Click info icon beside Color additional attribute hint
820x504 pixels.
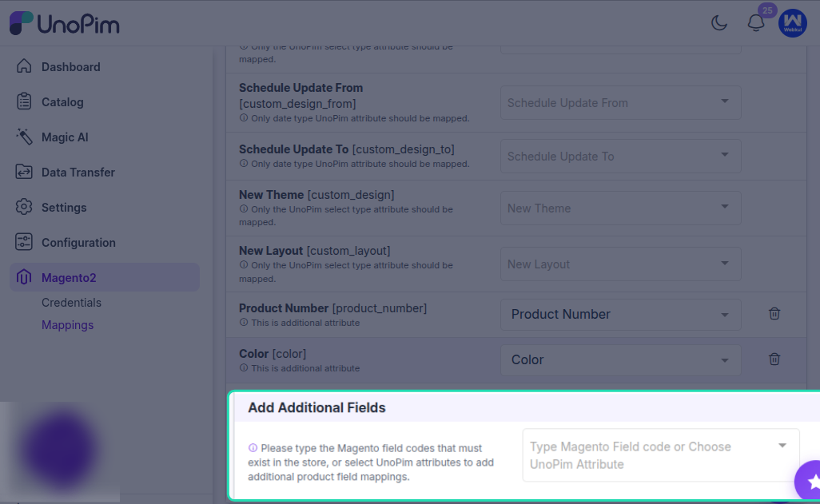244,368
